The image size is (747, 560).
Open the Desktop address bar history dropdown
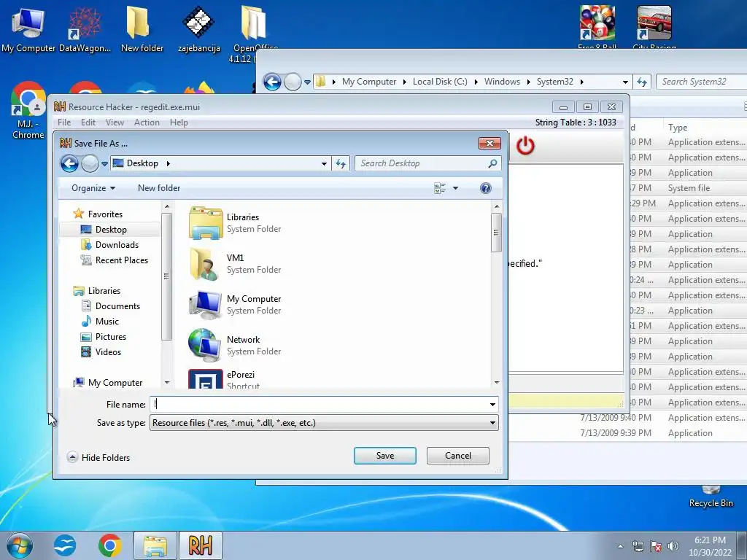pyautogui.click(x=324, y=164)
